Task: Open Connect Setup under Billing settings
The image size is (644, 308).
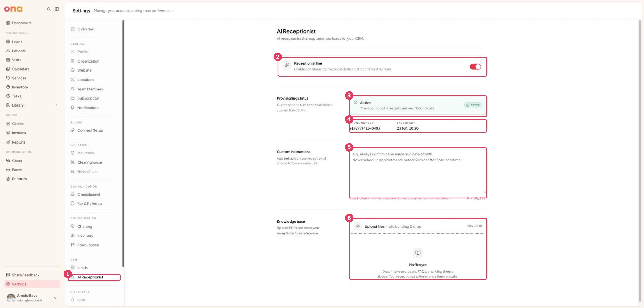Action: point(90,130)
